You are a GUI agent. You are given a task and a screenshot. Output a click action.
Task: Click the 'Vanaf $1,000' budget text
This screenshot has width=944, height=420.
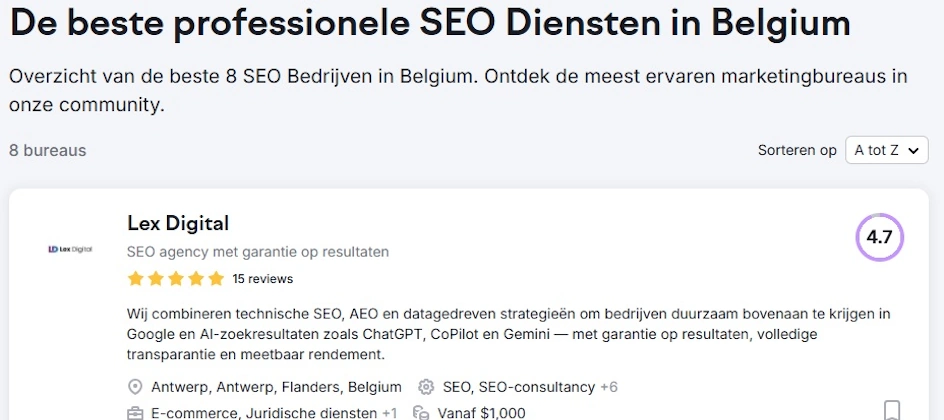point(482,413)
